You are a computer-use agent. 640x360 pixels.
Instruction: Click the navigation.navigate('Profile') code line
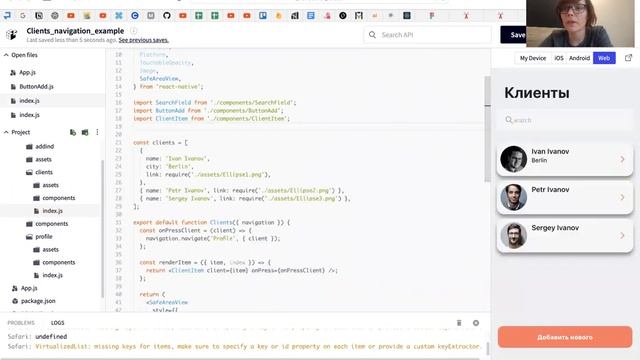coord(213,238)
